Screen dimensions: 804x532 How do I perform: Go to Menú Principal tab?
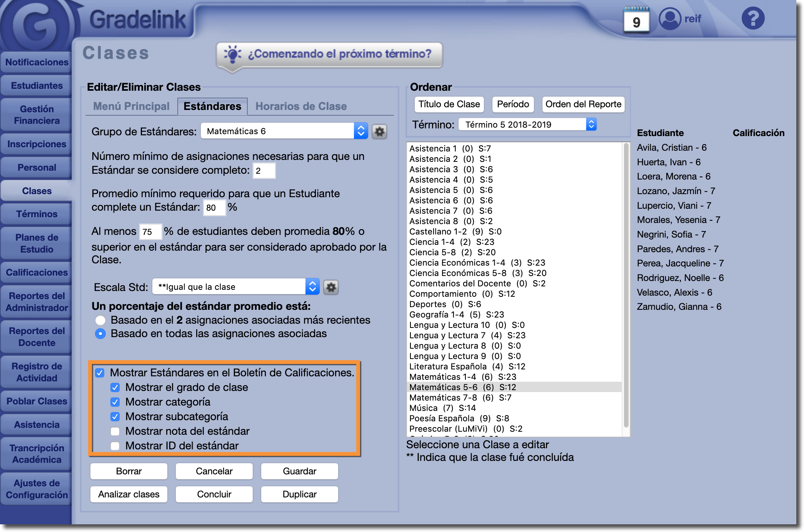coord(131,106)
